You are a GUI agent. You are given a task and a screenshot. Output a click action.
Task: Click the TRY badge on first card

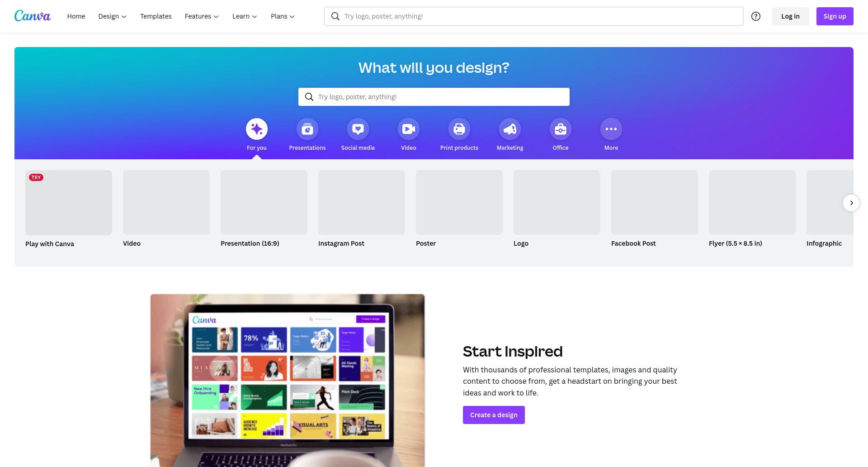click(x=36, y=177)
